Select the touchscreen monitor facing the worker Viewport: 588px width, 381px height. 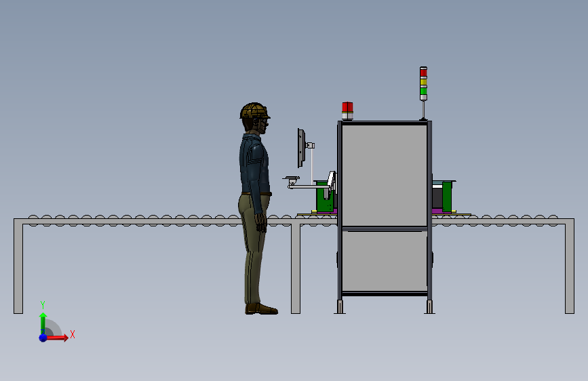pos(301,148)
